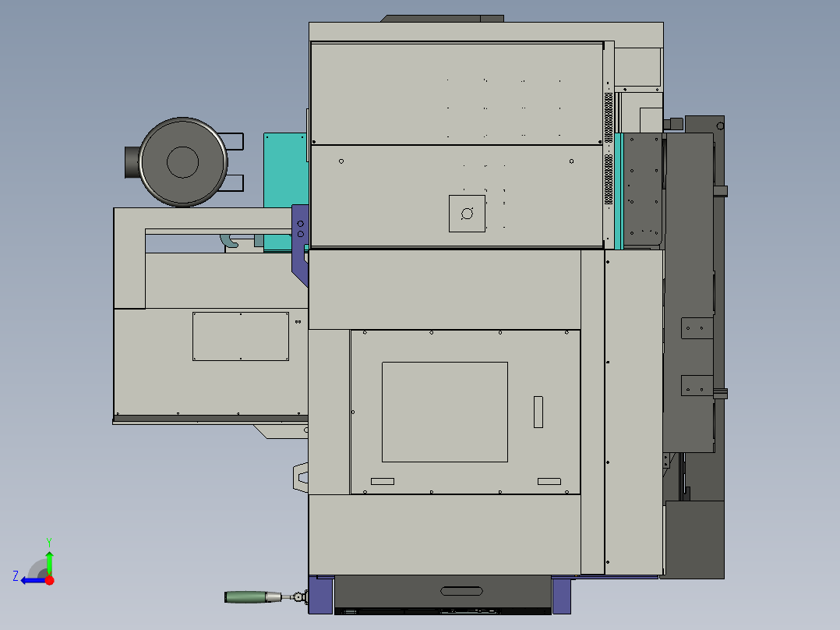Select the tall narrow side panel right of the door
The height and width of the screenshot is (630, 840).
[x=592, y=412]
